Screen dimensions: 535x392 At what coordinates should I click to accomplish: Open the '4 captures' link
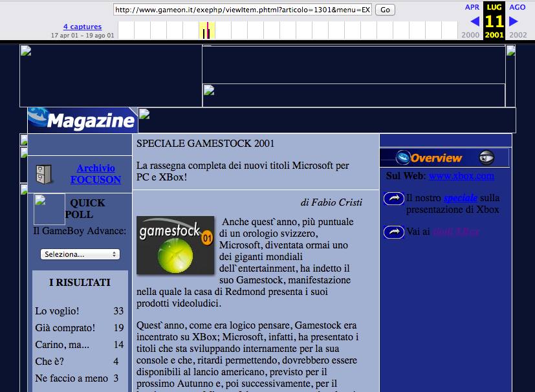[x=82, y=27]
